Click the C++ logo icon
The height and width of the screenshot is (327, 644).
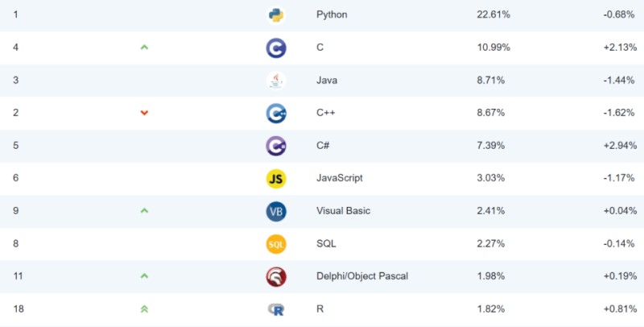click(276, 114)
